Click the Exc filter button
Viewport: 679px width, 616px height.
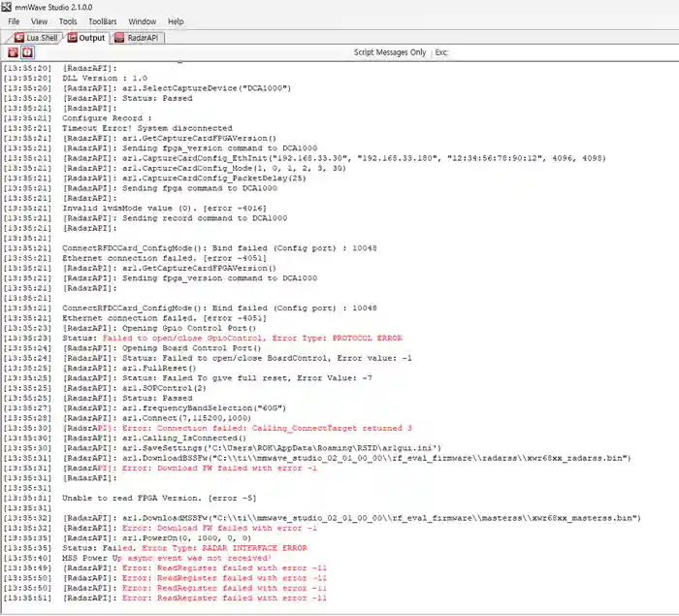point(441,52)
